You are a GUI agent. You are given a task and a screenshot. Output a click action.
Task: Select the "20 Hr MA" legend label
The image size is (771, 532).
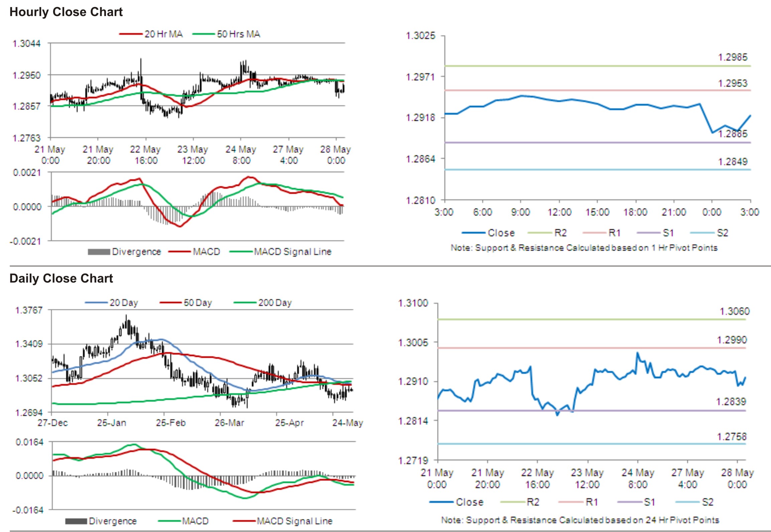click(x=163, y=34)
